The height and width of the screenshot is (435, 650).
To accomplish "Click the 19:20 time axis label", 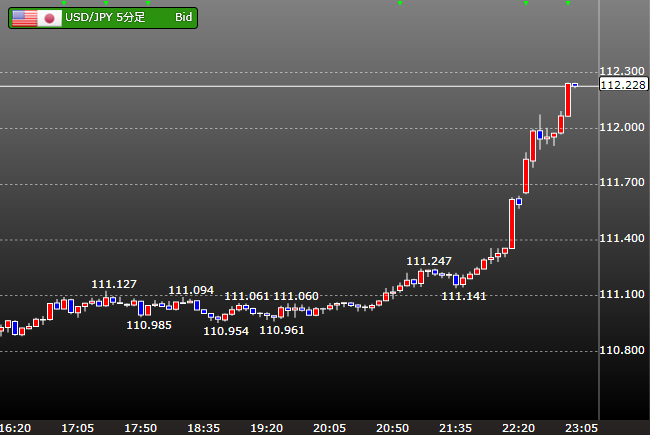I will (267, 428).
